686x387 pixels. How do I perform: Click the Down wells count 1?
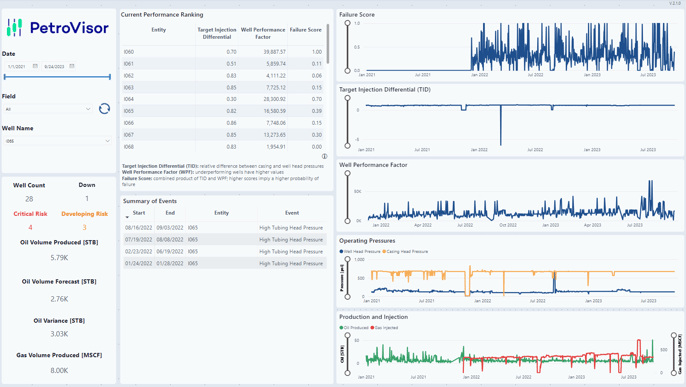(x=87, y=199)
